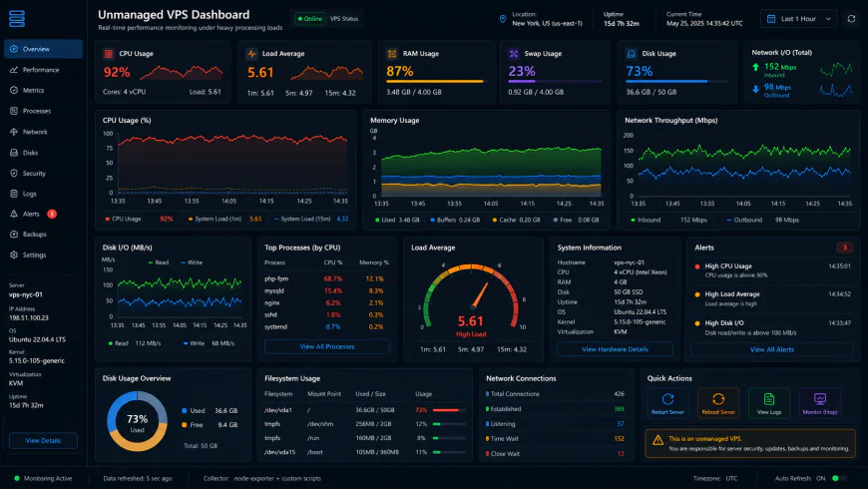The height and width of the screenshot is (489, 868).
Task: Click the Time Wait connections value 152
Action: click(x=619, y=439)
